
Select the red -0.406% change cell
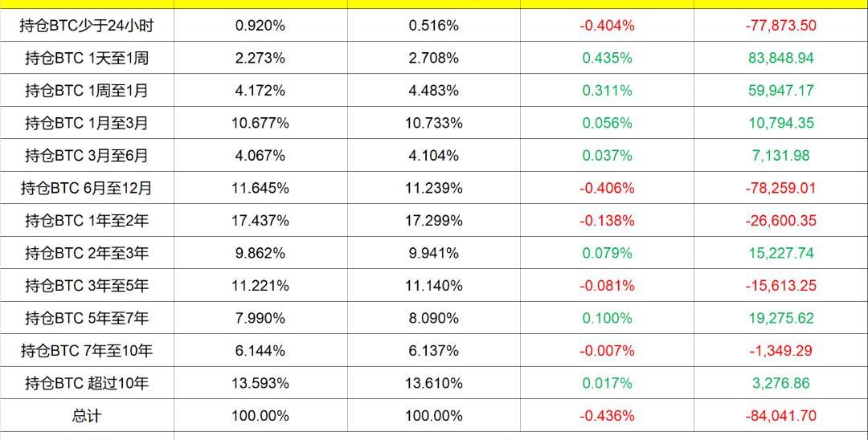608,188
